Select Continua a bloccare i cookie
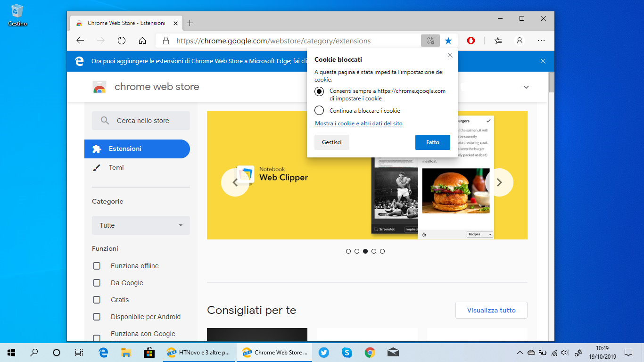Screen dimensions: 644x362 point(319,111)
